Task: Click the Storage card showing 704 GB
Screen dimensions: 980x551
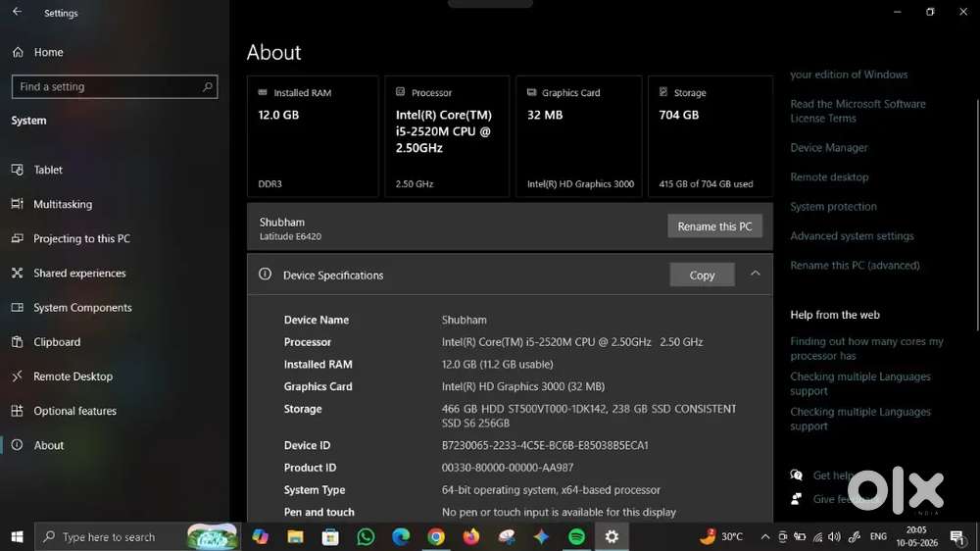Action: (710, 136)
